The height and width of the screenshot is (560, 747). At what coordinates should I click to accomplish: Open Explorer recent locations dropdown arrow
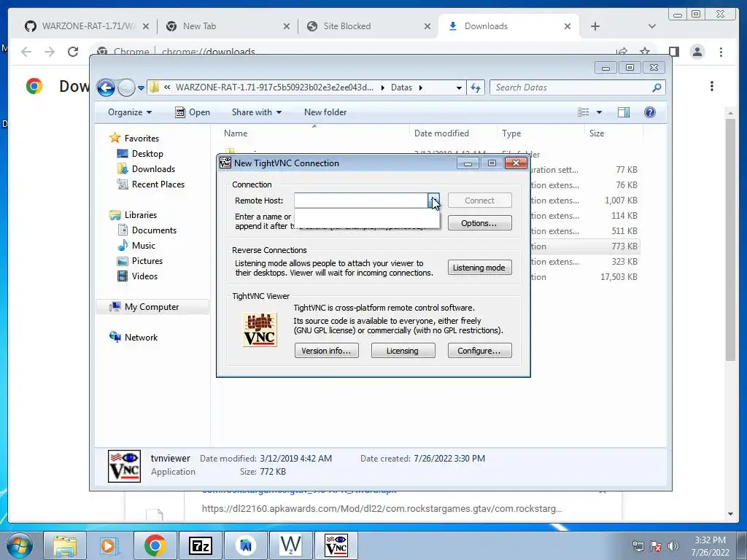coord(141,88)
